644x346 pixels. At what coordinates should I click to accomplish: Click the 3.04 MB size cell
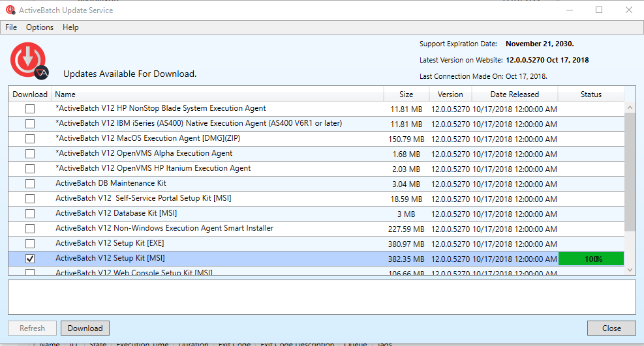tap(406, 184)
